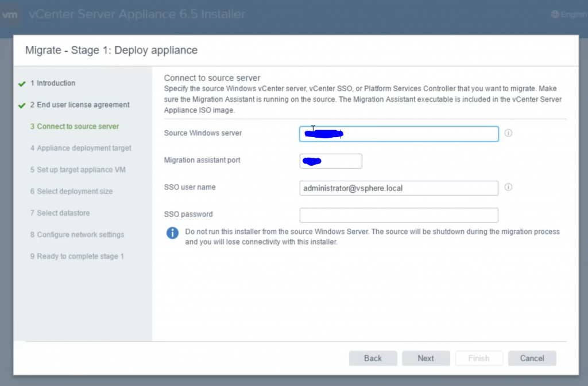Click the 'Source Windows server' label
Screen dimensions: 588x386
click(x=203, y=133)
